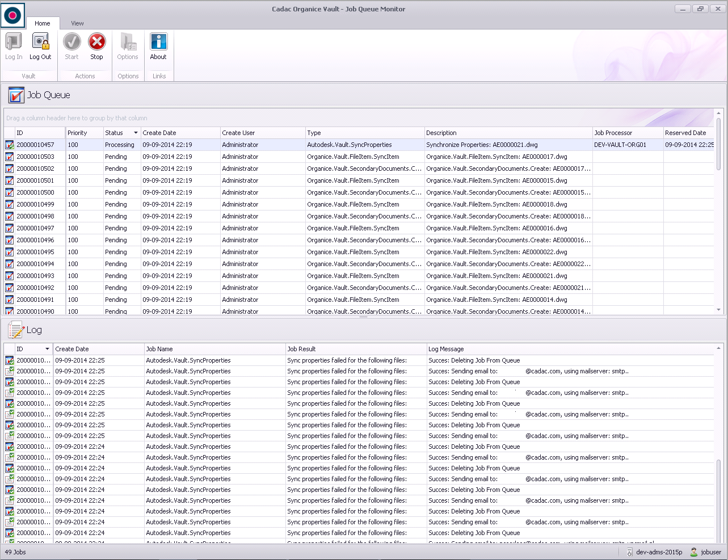Sort by the Job Processor column header

coord(628,133)
